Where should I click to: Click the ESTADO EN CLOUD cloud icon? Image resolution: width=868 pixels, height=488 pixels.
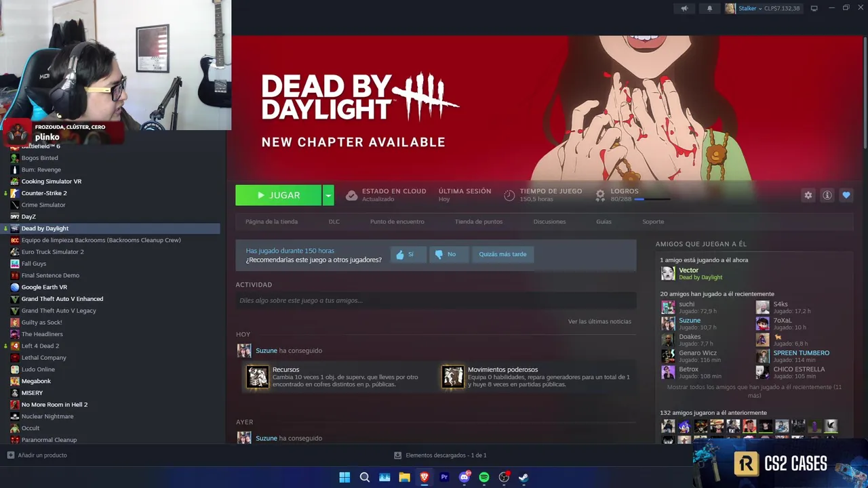351,195
